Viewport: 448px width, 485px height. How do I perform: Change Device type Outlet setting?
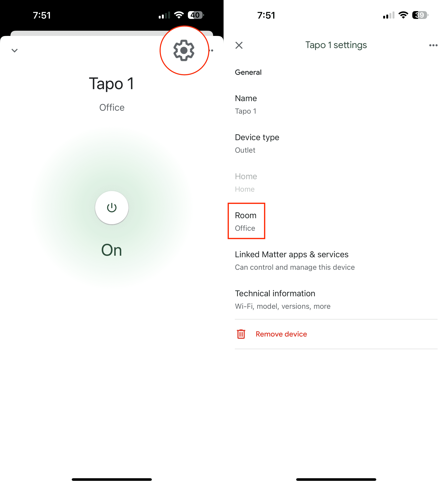tap(336, 143)
